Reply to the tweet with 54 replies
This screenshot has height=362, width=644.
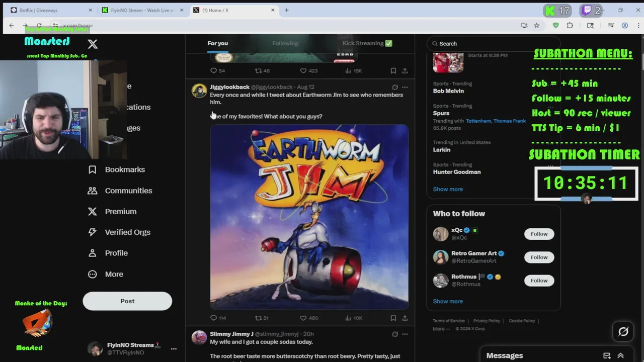(217, 71)
